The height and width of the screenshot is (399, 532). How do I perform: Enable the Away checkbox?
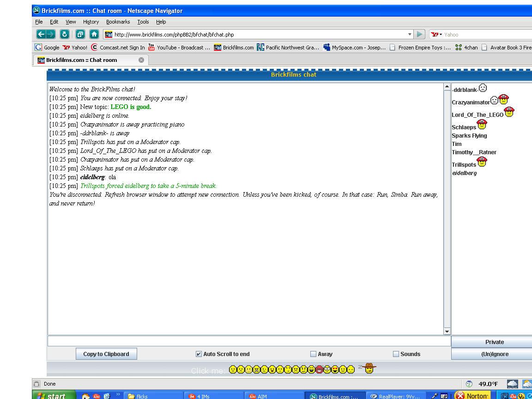312,354
